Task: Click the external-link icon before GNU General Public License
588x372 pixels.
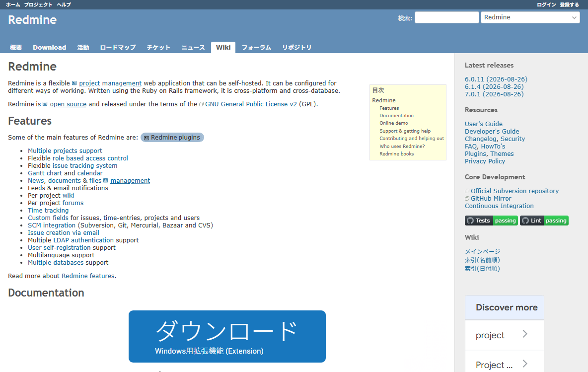Action: (x=201, y=104)
